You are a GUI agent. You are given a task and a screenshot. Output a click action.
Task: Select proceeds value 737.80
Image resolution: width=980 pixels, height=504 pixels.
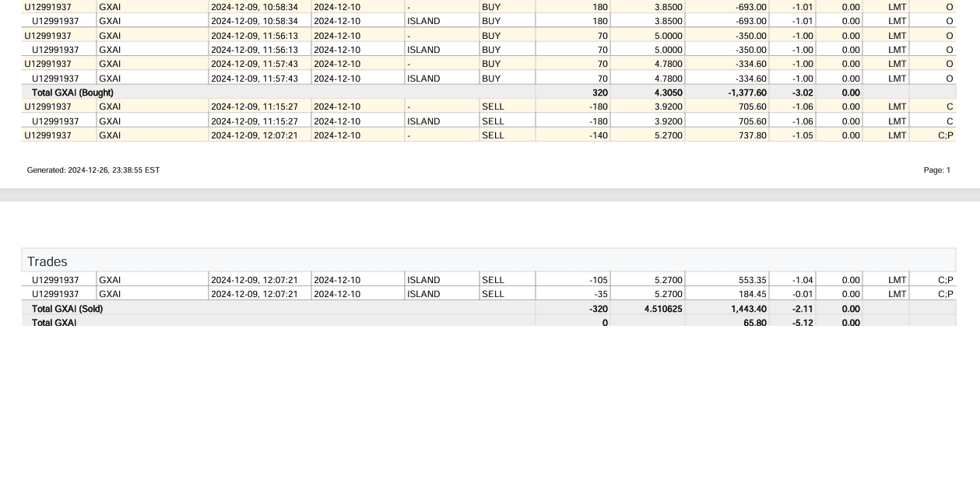click(x=753, y=135)
